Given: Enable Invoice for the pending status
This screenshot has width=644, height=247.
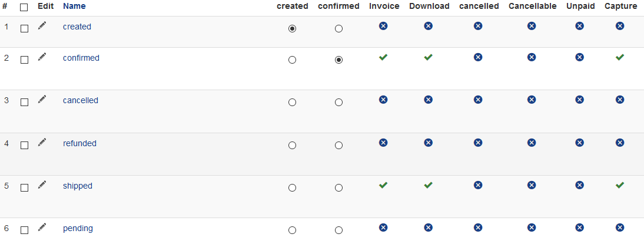Looking at the screenshot, I should tap(383, 228).
